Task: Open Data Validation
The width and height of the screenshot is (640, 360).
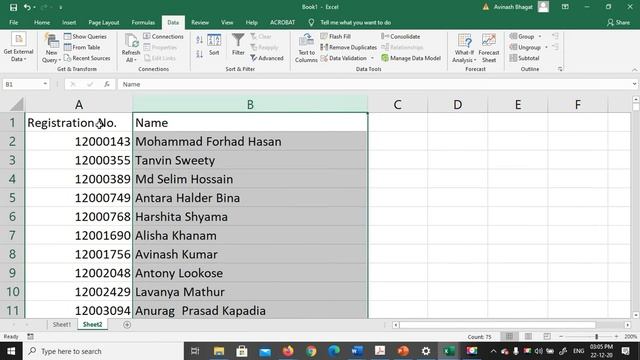Action: (344, 58)
